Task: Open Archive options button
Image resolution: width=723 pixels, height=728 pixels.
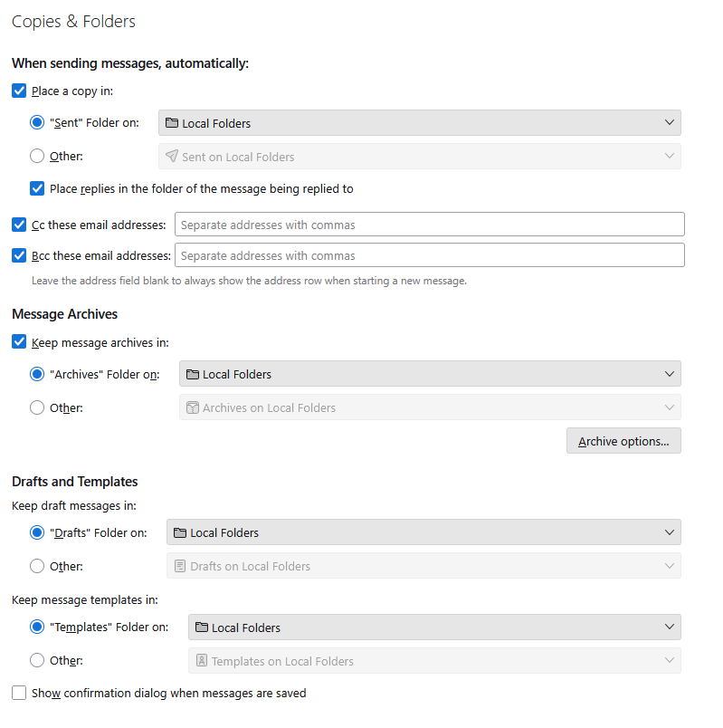Action: [623, 441]
